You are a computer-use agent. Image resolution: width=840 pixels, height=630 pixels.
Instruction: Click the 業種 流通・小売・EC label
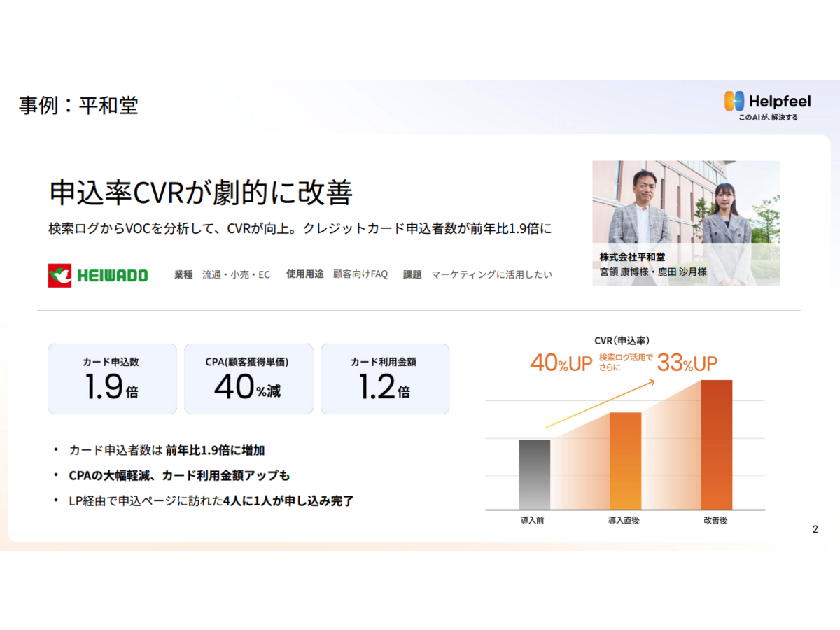(x=222, y=274)
